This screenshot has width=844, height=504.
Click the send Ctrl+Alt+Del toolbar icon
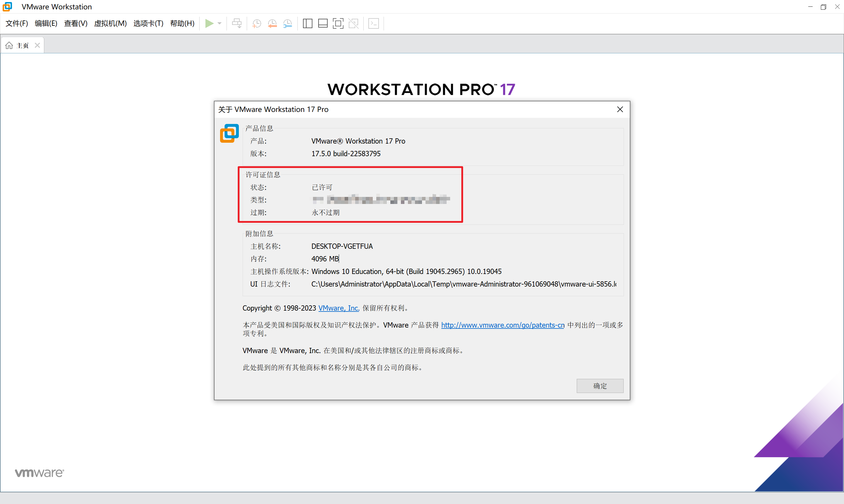pyautogui.click(x=237, y=23)
